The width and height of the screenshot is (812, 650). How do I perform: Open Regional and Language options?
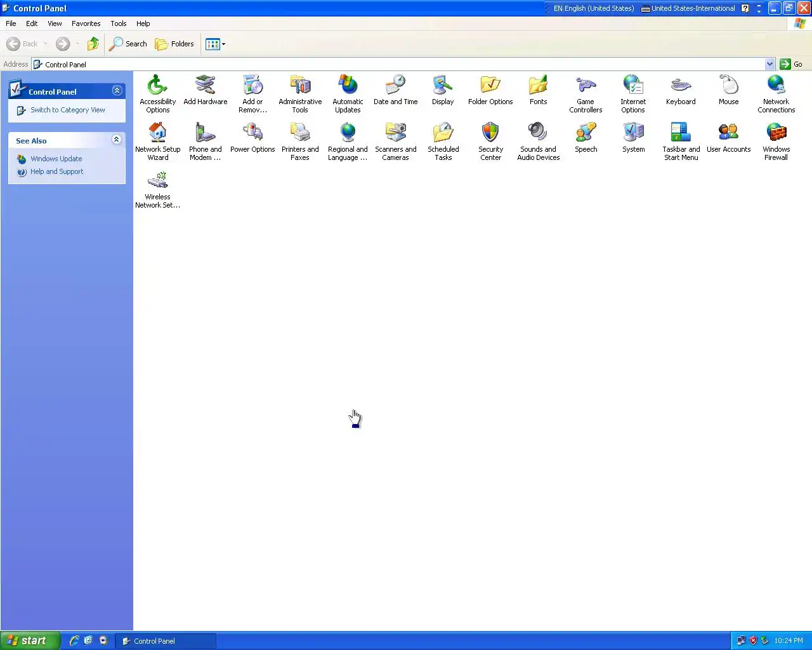point(348,141)
